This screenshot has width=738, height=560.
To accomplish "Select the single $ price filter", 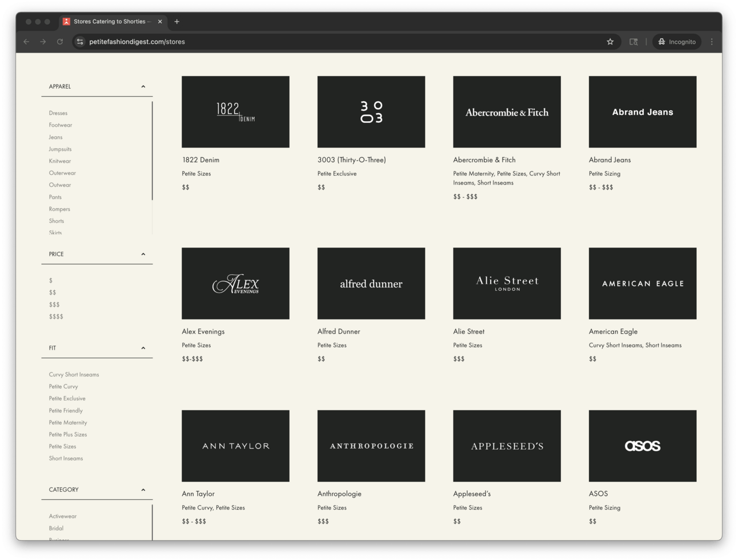I will click(51, 281).
